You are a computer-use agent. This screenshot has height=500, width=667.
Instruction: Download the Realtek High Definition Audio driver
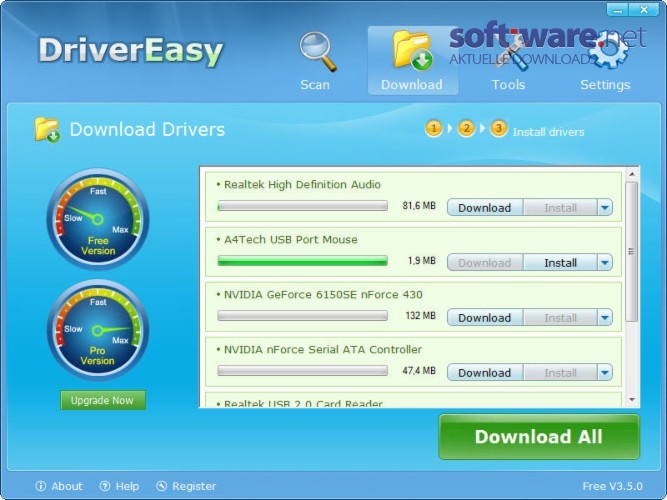[485, 208]
